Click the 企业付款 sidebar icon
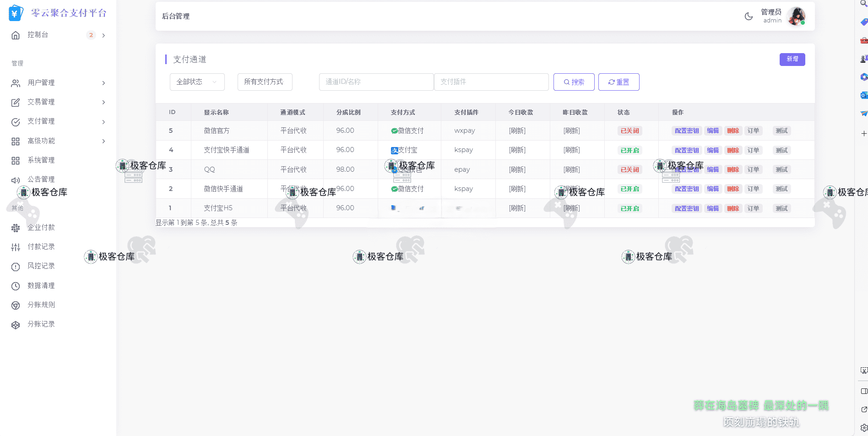868x436 pixels. click(x=16, y=228)
